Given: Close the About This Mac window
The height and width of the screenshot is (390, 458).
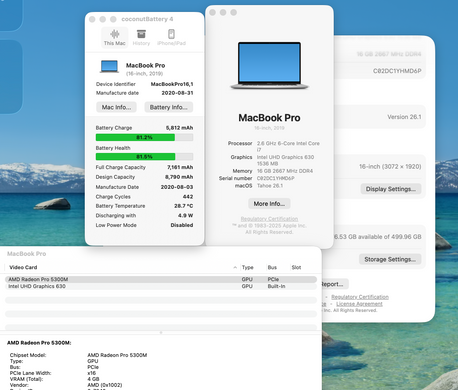Looking at the screenshot, I should tap(212, 12).
